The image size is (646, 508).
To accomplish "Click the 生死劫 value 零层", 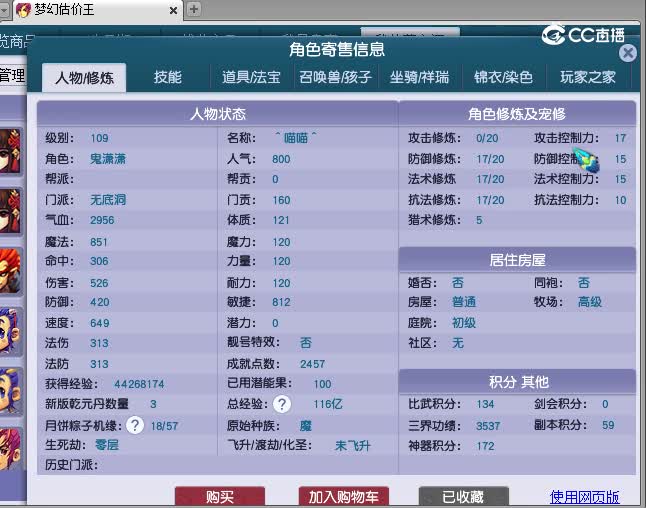I will [107, 445].
